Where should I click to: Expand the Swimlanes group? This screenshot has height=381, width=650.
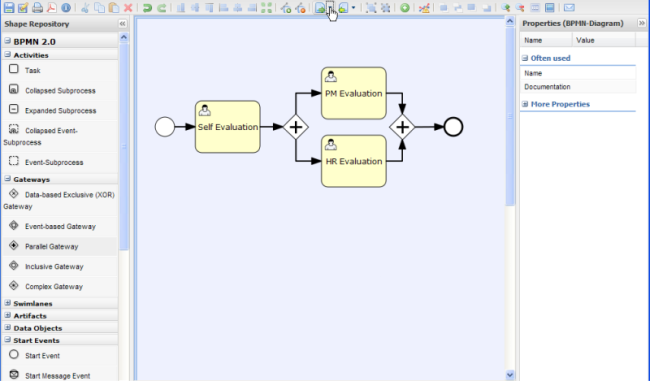[x=7, y=303]
